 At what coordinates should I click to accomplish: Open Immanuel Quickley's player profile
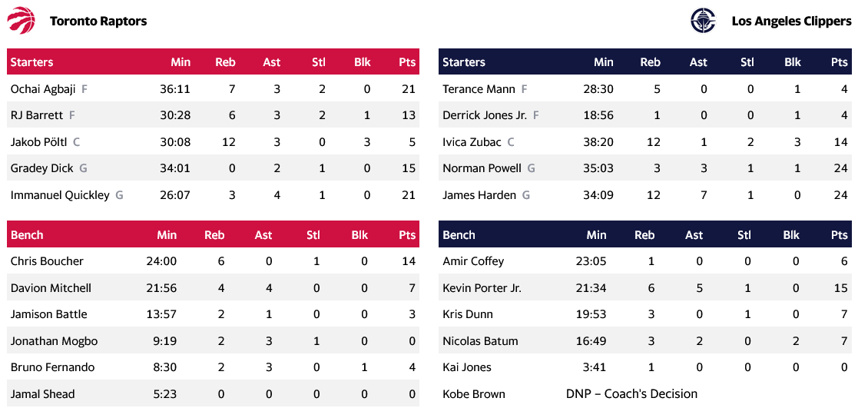click(x=60, y=195)
